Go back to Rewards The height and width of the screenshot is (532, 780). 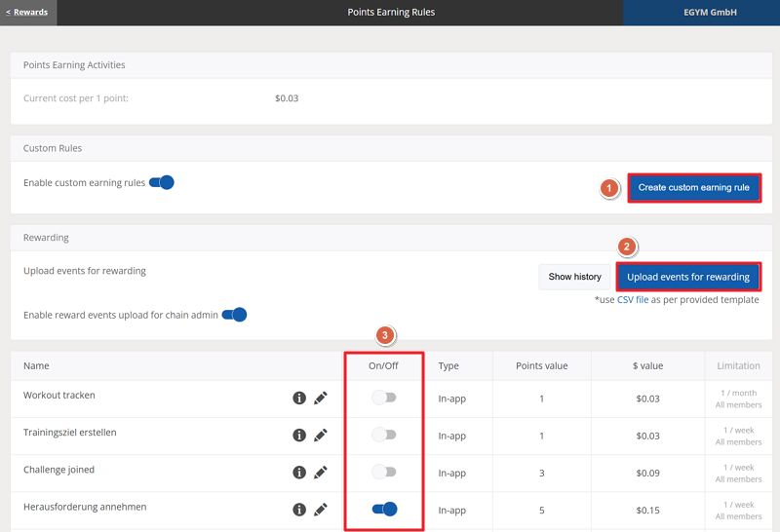(x=27, y=13)
